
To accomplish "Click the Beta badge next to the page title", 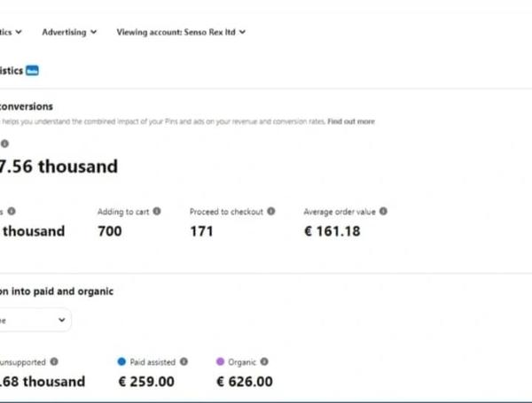I will click(32, 70).
